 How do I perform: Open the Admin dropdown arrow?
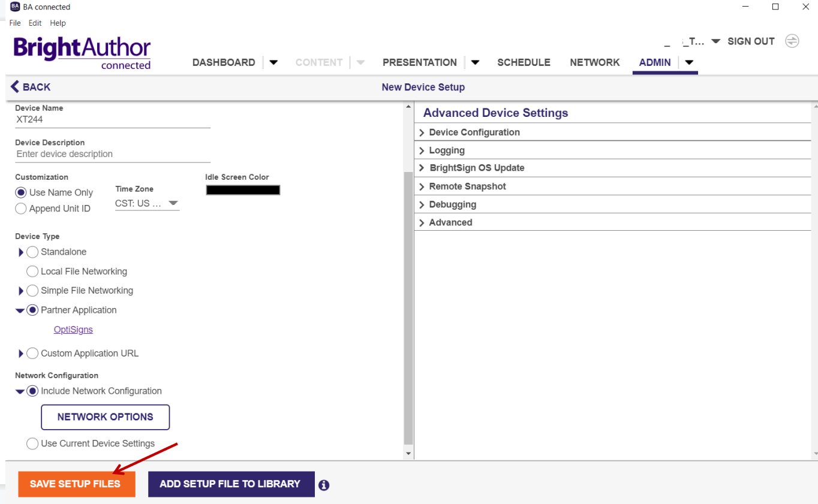pos(689,62)
